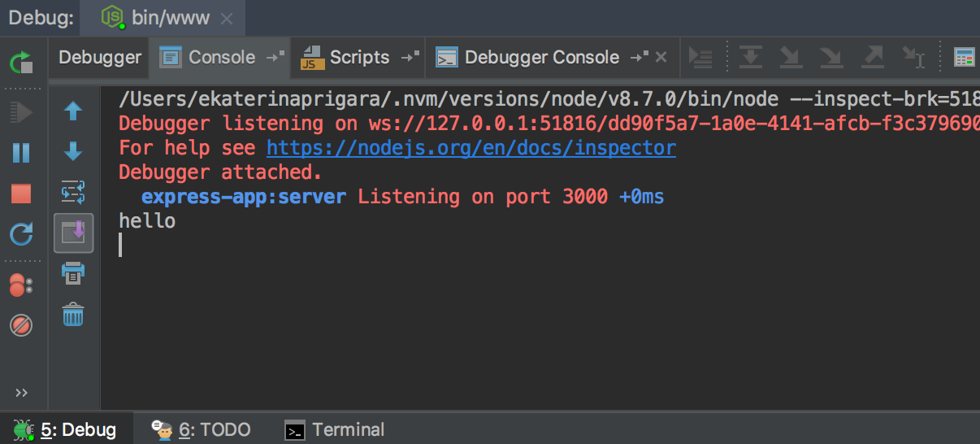Click the Down stack trace arrow

point(74,151)
